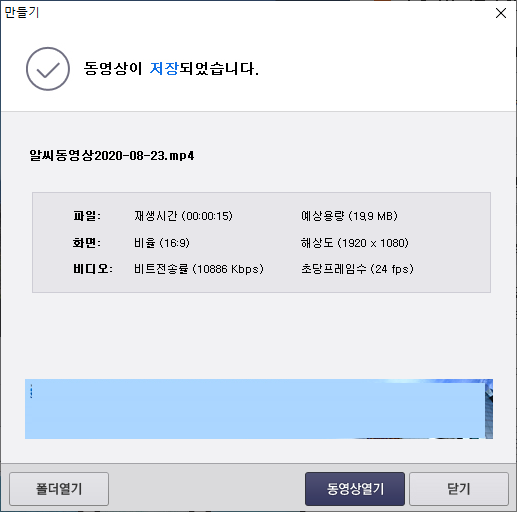517x512 pixels.
Task: Click the 닫기 button
Action: [x=459, y=489]
